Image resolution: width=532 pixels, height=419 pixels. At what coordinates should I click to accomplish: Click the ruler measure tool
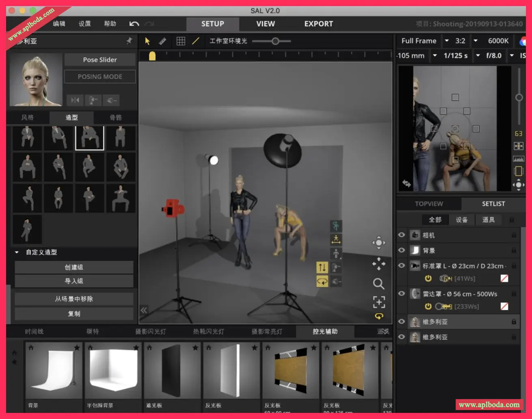(162, 41)
